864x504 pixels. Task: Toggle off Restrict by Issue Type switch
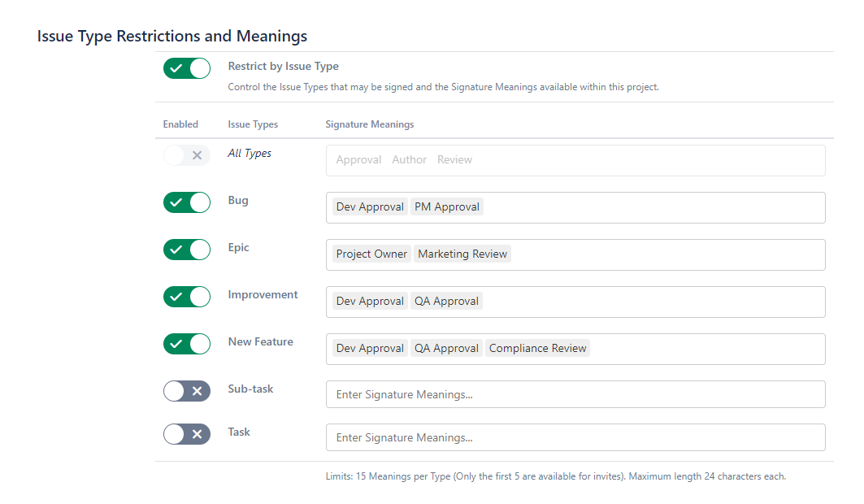point(187,68)
